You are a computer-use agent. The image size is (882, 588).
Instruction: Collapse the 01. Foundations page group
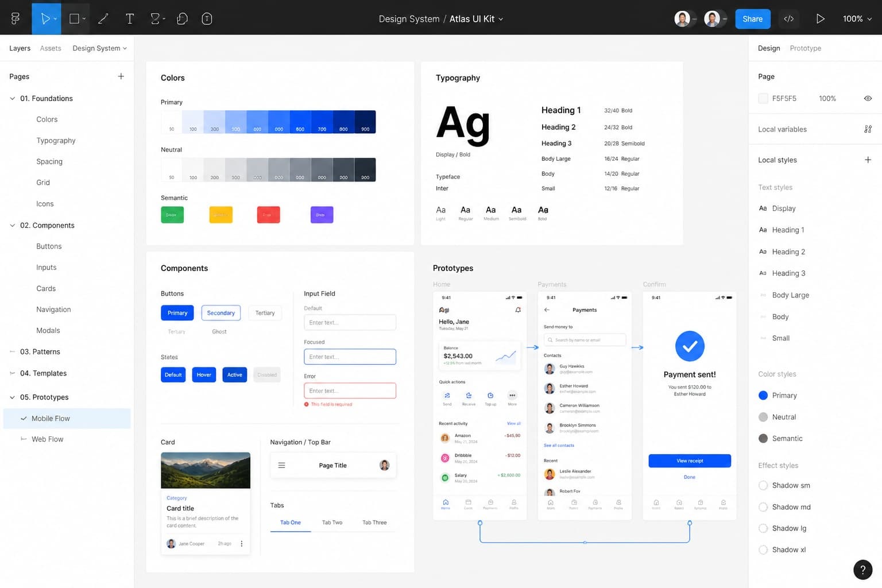click(12, 99)
